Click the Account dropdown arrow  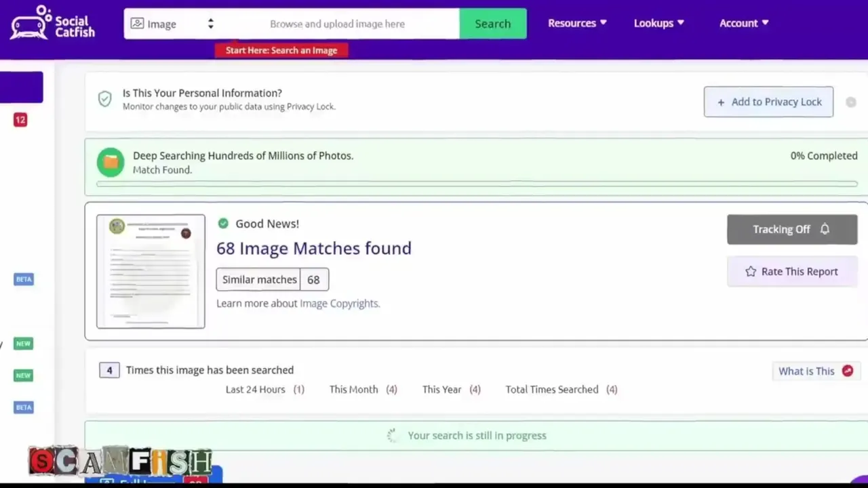coord(766,23)
